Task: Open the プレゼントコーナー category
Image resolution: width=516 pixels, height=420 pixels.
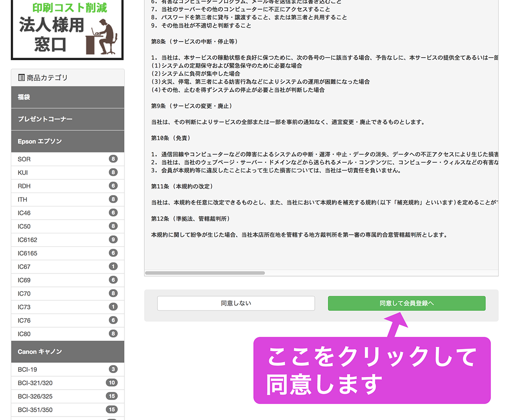Action: click(68, 119)
